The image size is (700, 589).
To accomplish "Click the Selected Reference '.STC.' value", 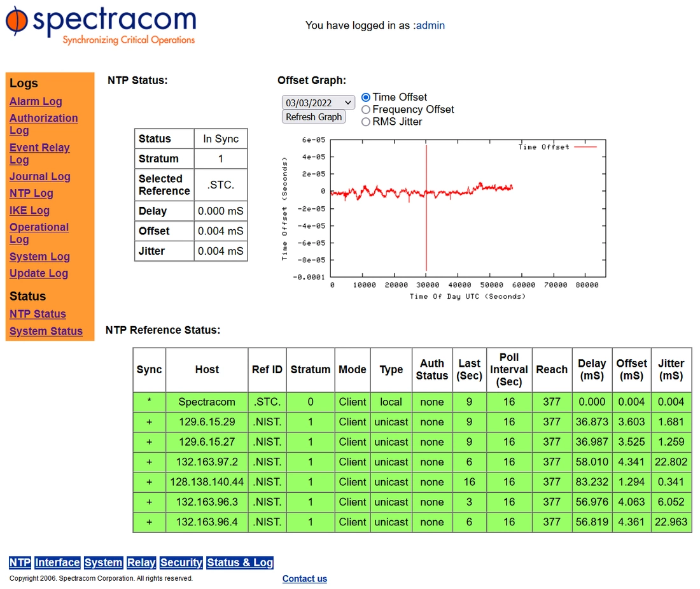I will [221, 185].
